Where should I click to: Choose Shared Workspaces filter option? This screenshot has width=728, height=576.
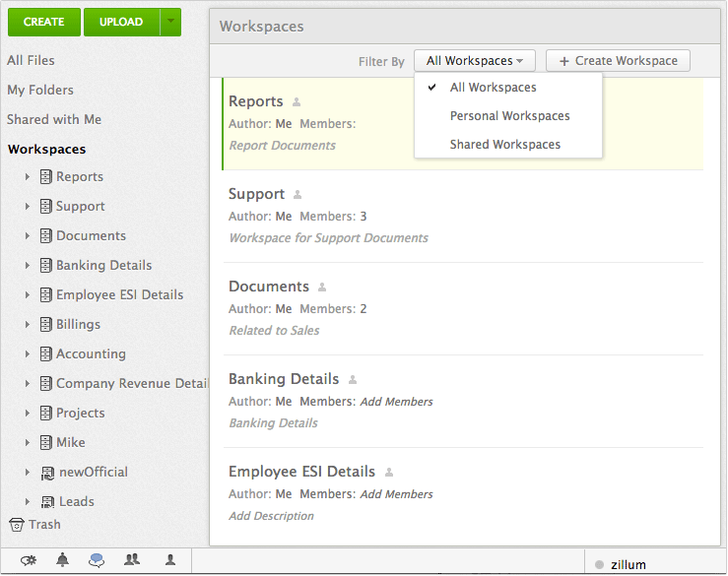tap(504, 145)
